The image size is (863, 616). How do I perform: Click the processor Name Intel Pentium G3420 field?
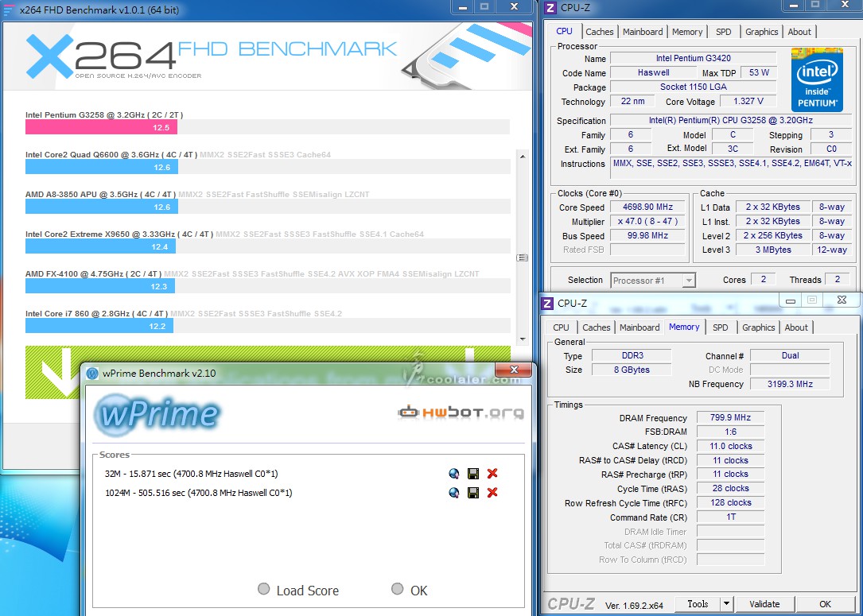pyautogui.click(x=694, y=58)
